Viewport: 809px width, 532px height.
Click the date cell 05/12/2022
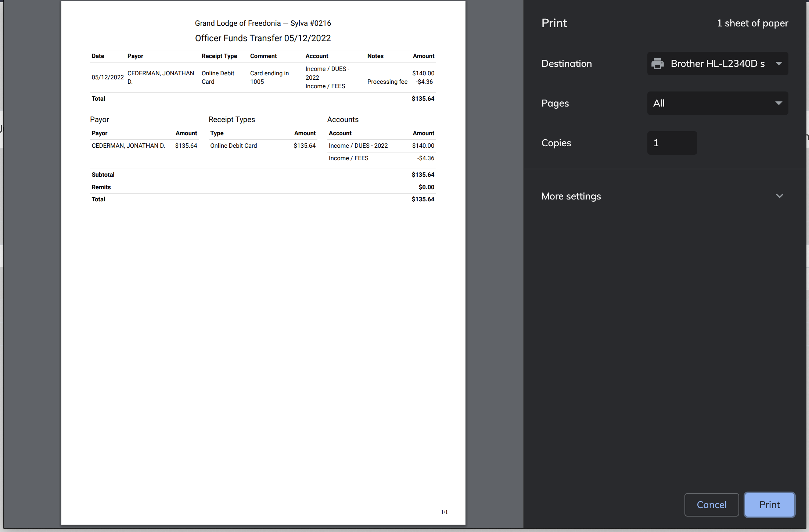(x=108, y=77)
